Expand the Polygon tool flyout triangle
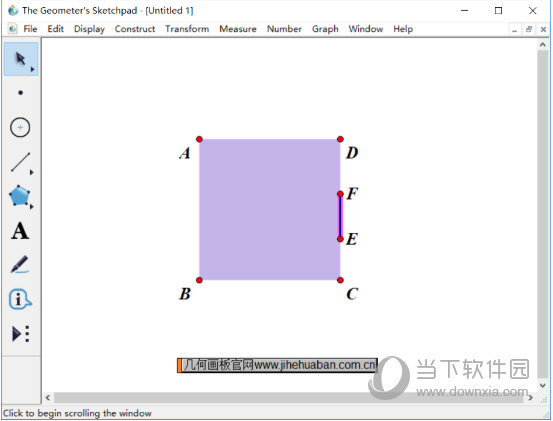553x421 pixels. pos(32,207)
